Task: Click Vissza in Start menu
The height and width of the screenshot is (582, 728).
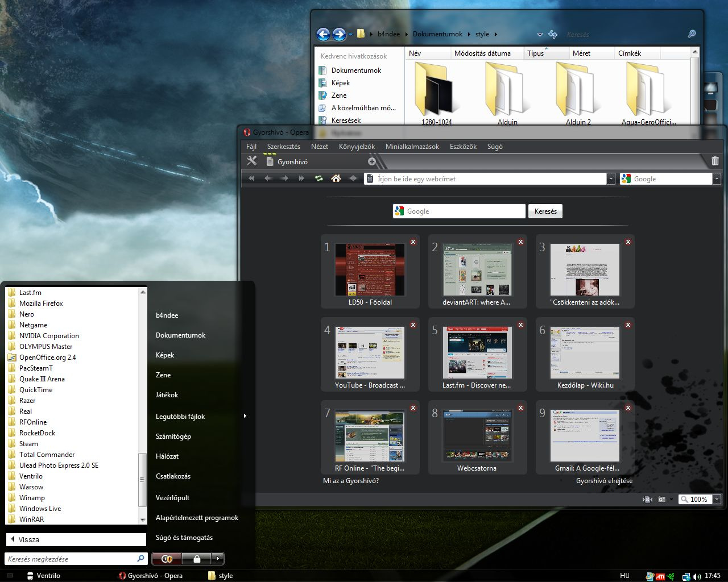Action: [x=76, y=539]
